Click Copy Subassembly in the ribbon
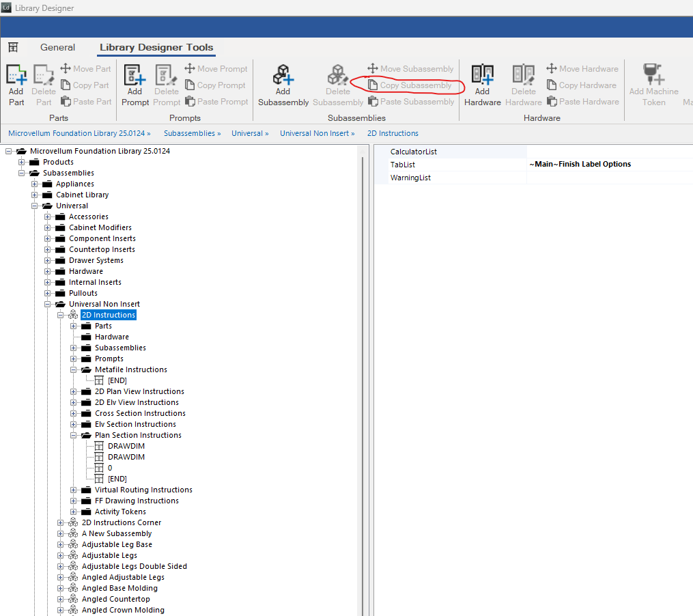 point(410,85)
